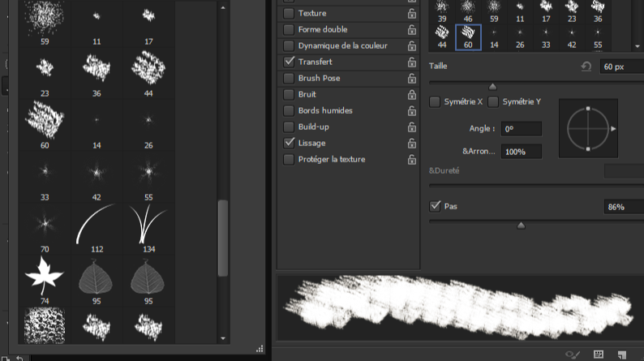Toggle the lock icon beside Forme double
Viewport: 644px width, 361px height.
[x=411, y=29]
